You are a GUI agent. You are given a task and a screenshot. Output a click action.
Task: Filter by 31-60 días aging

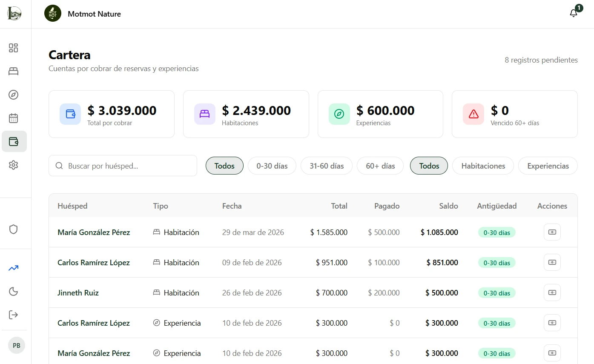coord(327,166)
